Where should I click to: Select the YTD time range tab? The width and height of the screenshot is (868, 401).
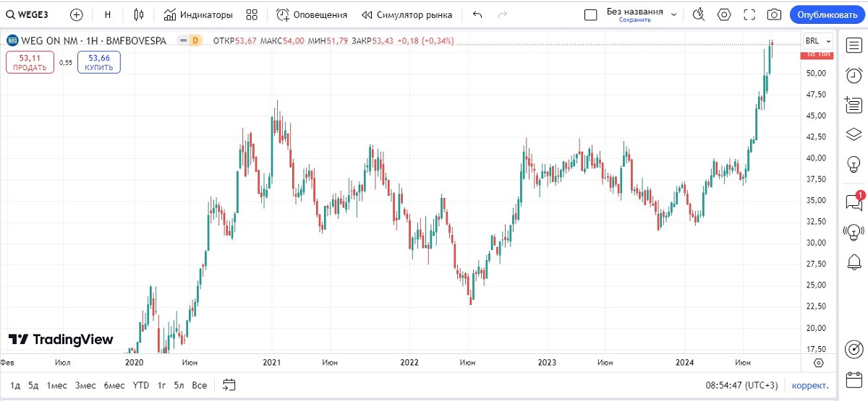pos(140,385)
